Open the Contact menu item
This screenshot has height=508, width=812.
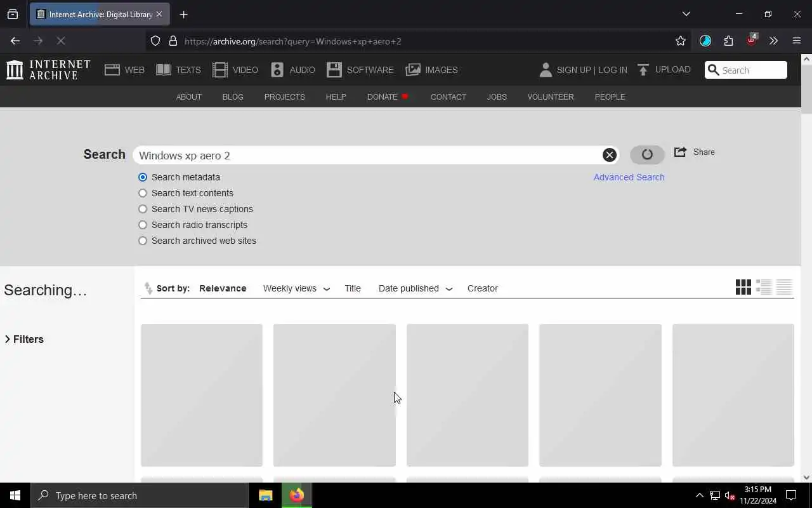coord(448,97)
